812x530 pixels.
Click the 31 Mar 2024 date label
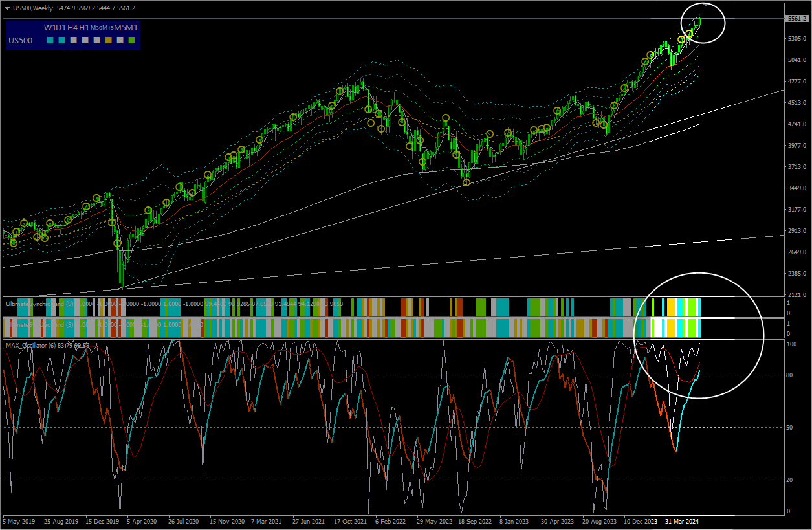click(x=682, y=521)
